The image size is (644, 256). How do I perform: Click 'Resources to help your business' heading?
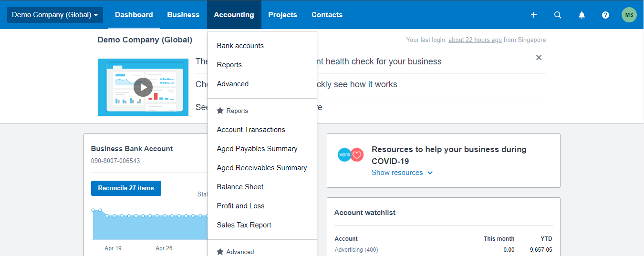pyautogui.click(x=449, y=155)
